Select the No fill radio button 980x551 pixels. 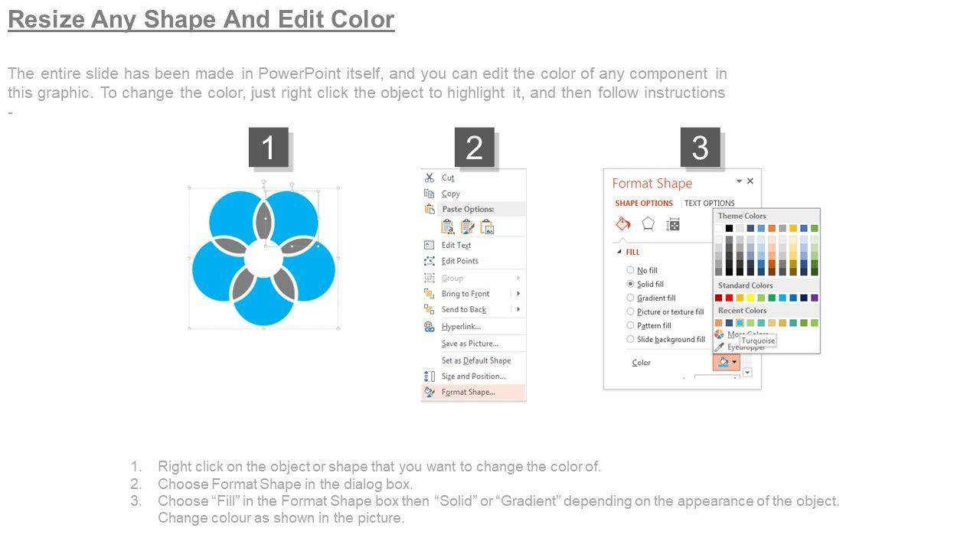coord(630,270)
